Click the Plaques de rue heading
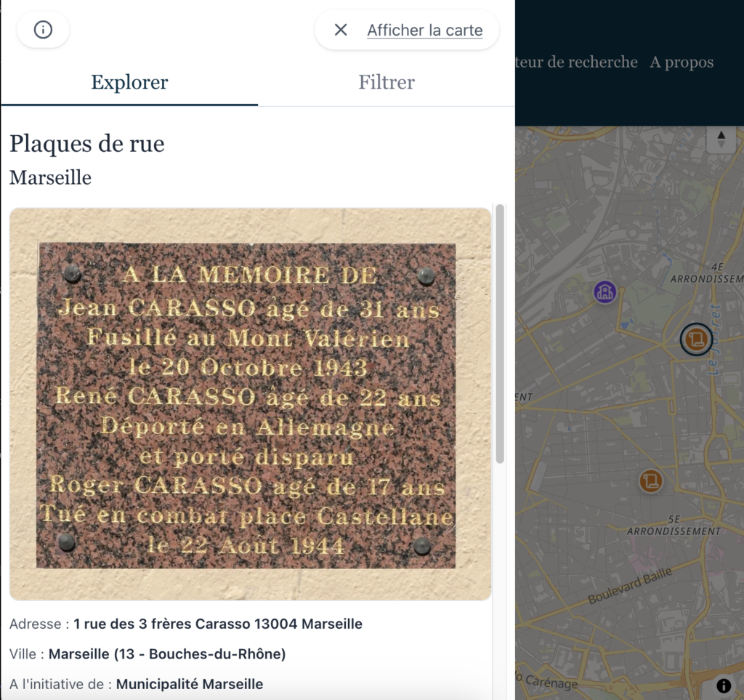This screenshot has height=700, width=744. [87, 143]
